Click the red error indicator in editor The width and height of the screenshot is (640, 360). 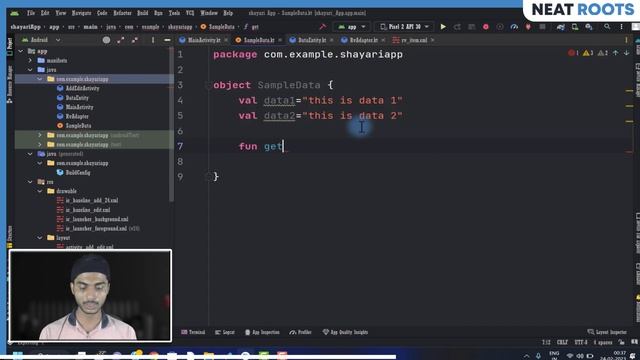(573, 53)
